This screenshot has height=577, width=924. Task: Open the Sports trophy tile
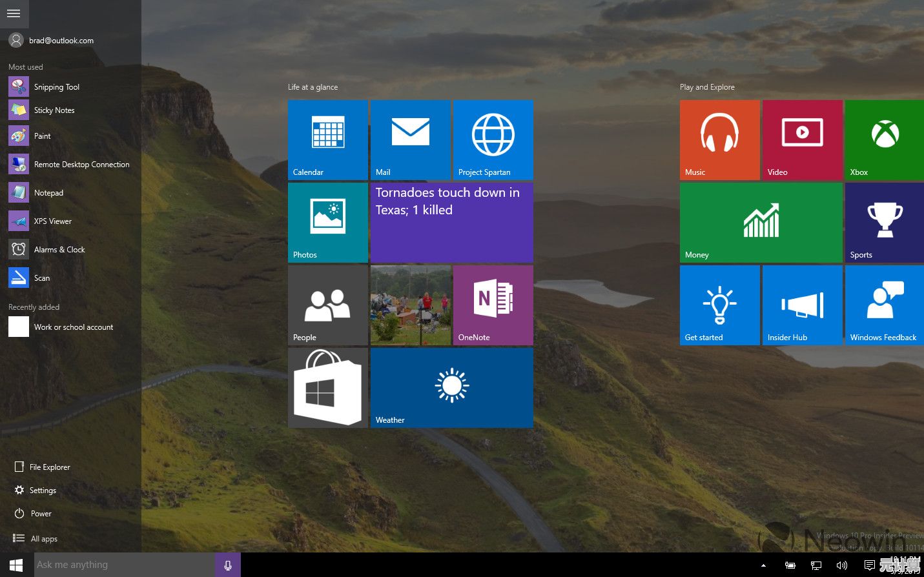[885, 222]
